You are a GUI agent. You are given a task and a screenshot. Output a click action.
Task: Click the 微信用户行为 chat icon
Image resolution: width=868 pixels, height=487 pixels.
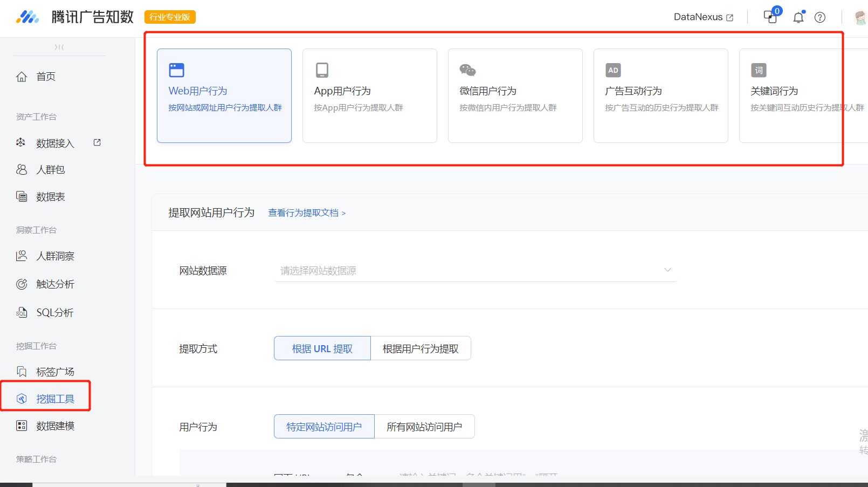click(467, 70)
